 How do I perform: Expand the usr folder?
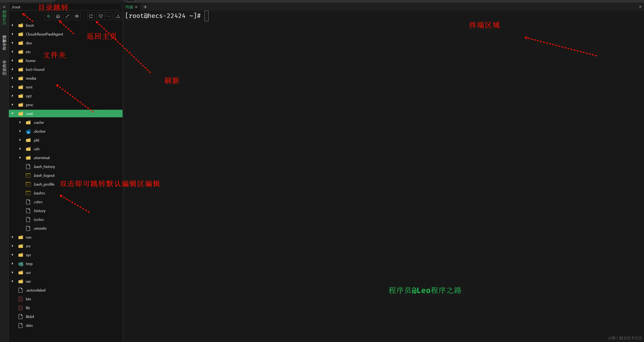point(13,273)
